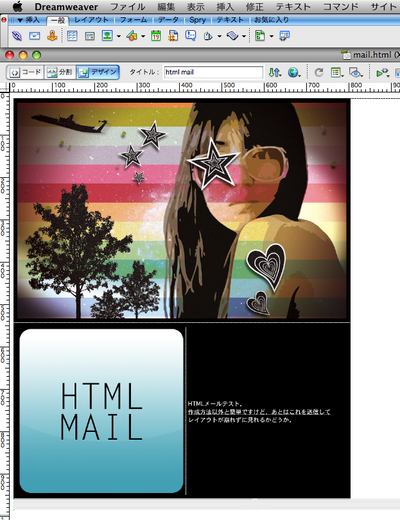400x520 pixels.
Task: Switch to the データ tab
Action: coord(168,20)
